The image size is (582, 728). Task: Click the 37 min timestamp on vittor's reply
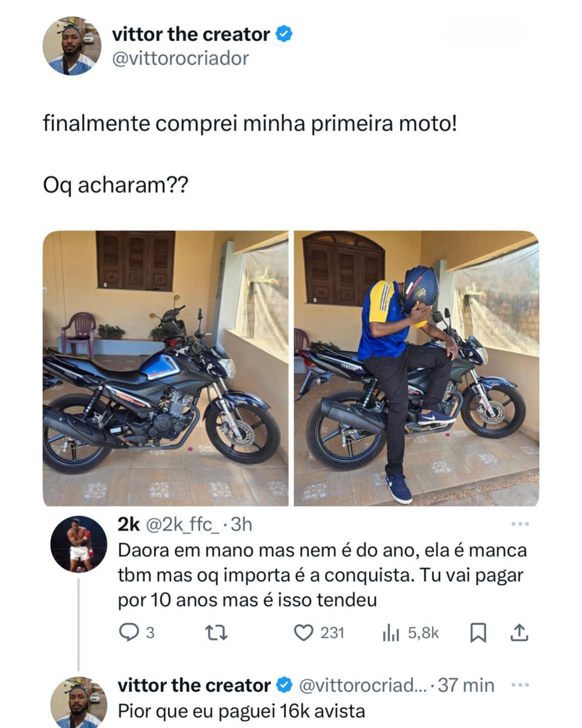[x=466, y=686]
